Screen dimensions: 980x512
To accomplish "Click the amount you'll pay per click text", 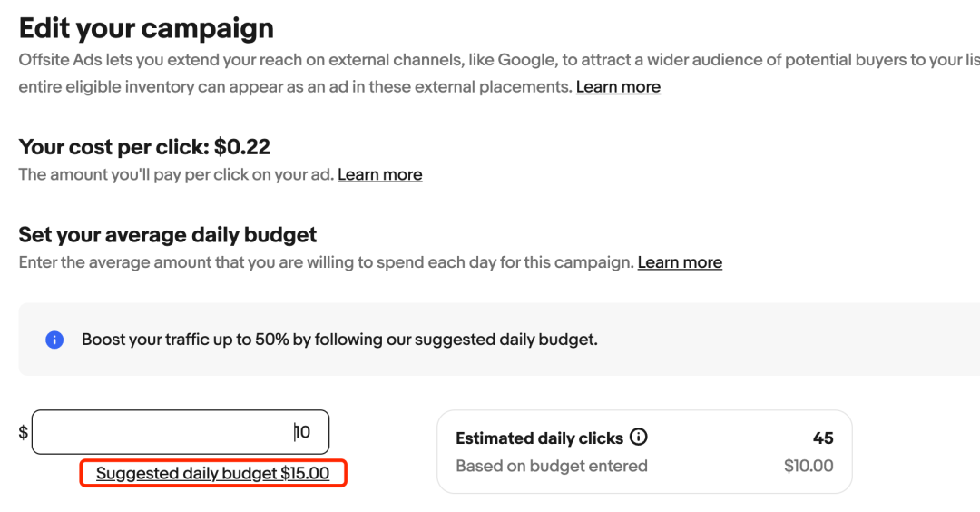I will click(177, 174).
